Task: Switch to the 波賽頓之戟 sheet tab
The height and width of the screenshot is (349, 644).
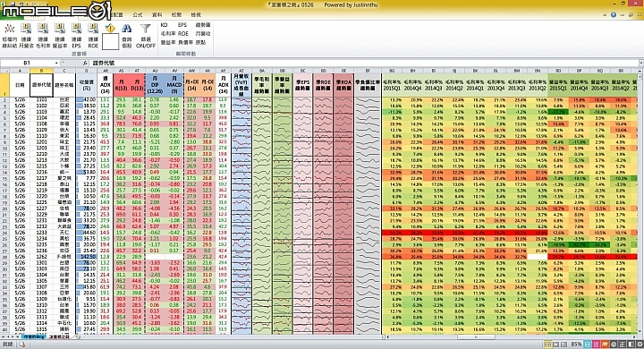Action: tap(60, 336)
